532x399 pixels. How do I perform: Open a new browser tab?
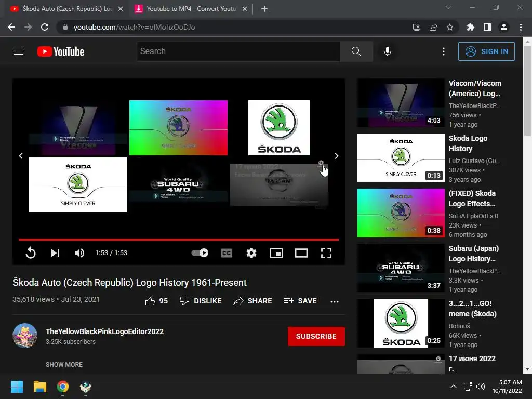[x=264, y=9]
